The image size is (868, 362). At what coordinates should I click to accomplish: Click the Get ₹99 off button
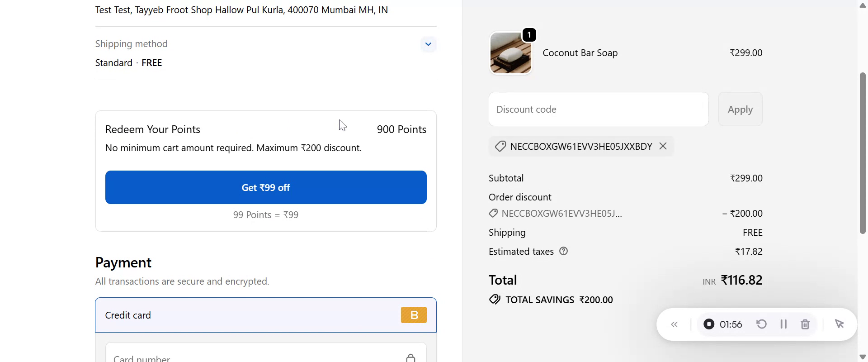click(266, 187)
